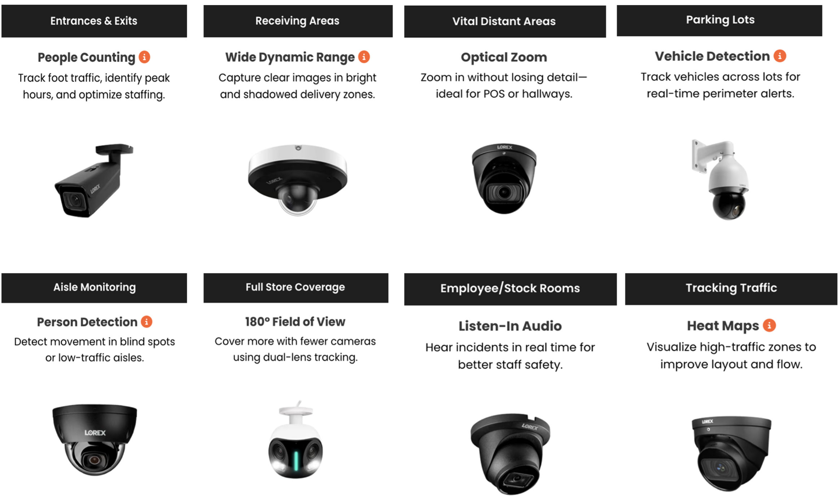Select the Optical Zoom turret camera image
Image resolution: width=840 pixels, height=504 pixels.
pyautogui.click(x=504, y=178)
